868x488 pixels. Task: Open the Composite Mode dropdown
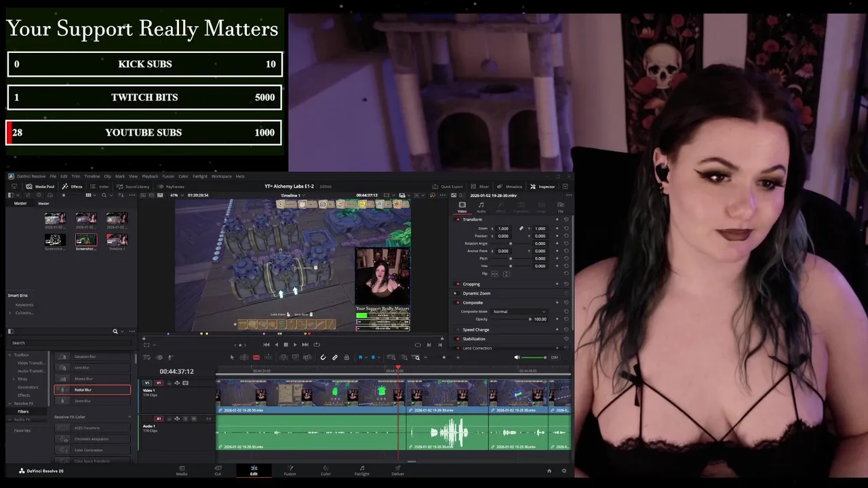tap(519, 312)
